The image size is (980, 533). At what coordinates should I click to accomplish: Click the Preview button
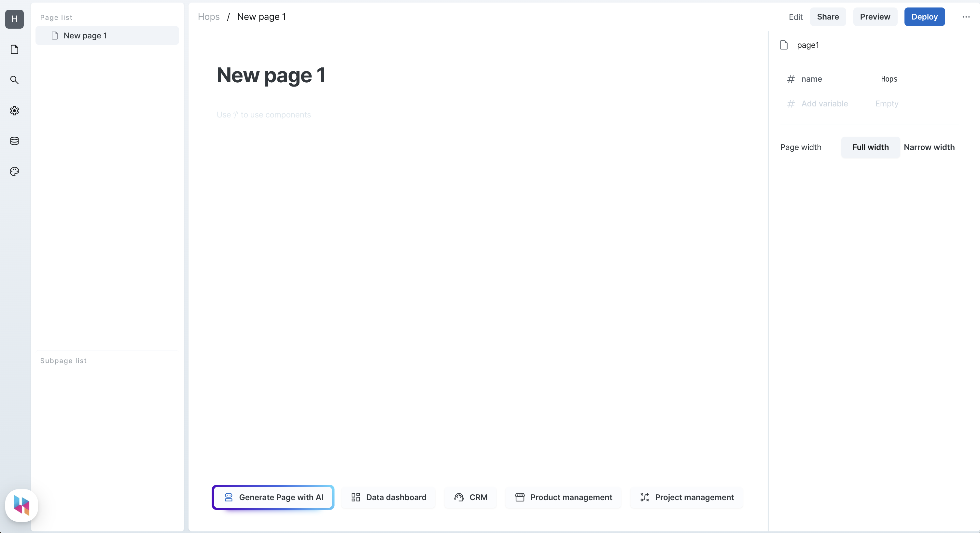(875, 16)
